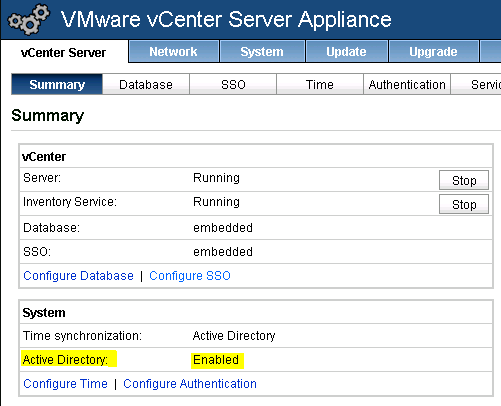Click the Database label in vCenter panel
This screenshot has width=501, height=406.
pos(52,228)
